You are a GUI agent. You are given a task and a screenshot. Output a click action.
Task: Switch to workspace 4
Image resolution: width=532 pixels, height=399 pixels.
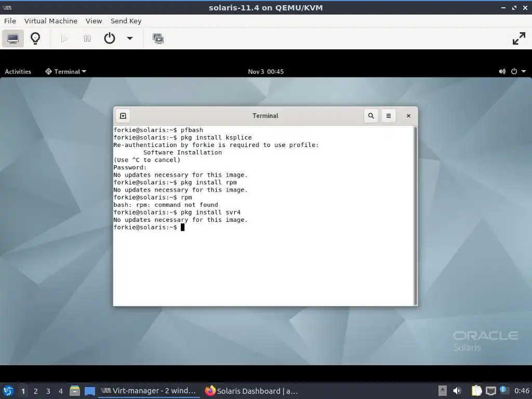(x=61, y=391)
